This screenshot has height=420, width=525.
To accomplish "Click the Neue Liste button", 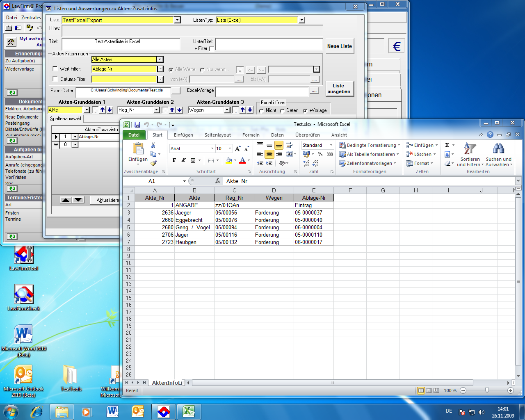I will tap(339, 46).
